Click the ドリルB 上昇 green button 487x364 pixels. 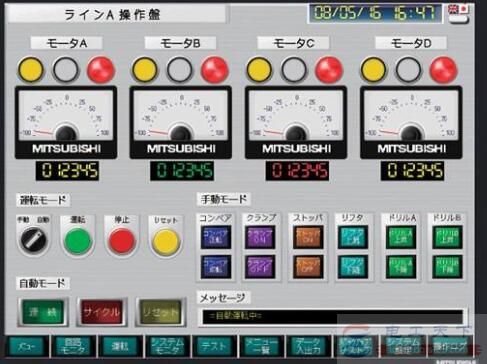[x=447, y=237]
